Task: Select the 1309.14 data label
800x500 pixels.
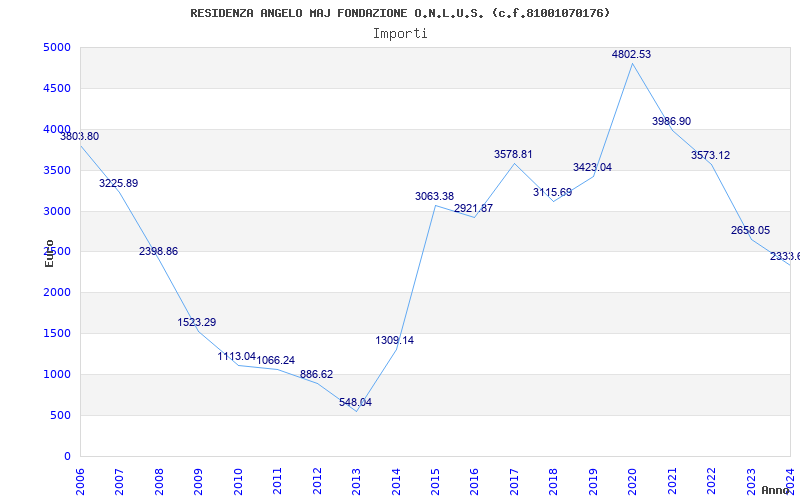Action: point(394,340)
